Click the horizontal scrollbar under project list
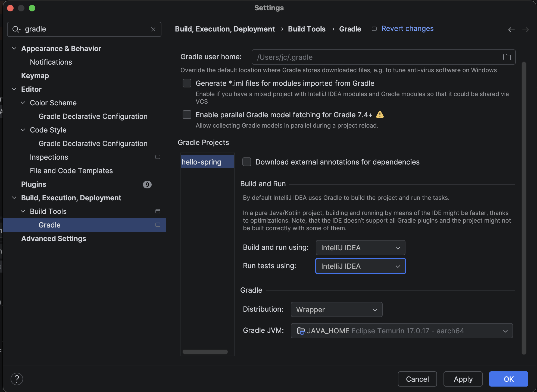537x392 pixels. [205, 352]
